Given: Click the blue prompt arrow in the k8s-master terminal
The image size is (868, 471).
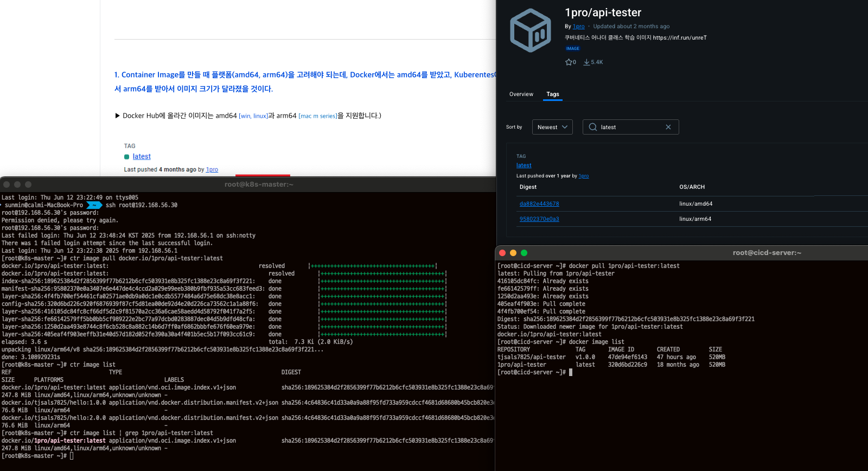Looking at the screenshot, I should [94, 205].
